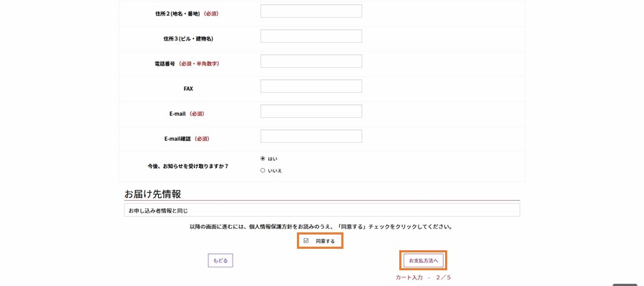This screenshot has width=644, height=286.
Task: Click the 以降の画面に進むには privacy notice text
Action: pos(321,227)
